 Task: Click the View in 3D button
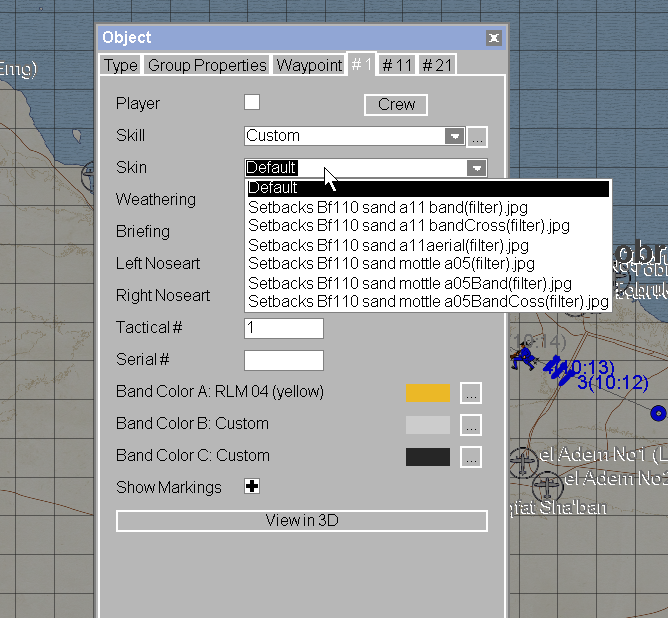pyautogui.click(x=302, y=520)
